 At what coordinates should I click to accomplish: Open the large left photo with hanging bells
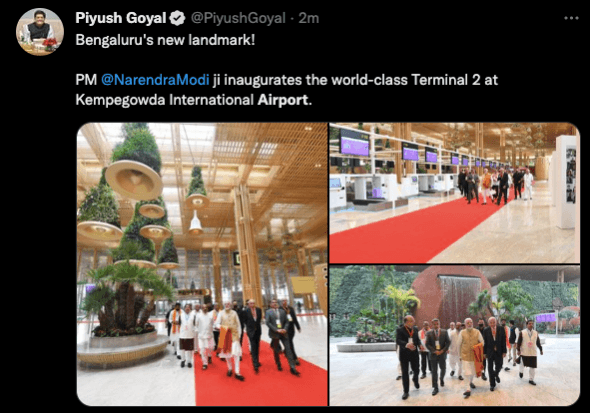click(x=202, y=264)
